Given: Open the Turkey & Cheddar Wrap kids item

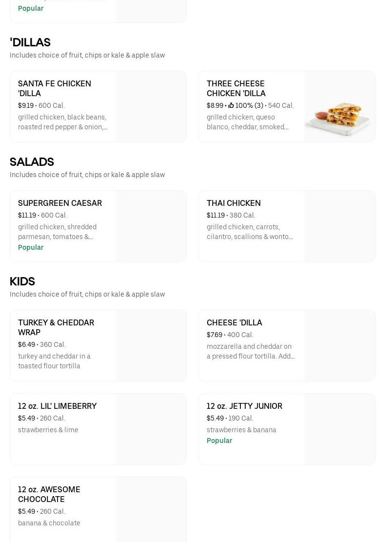Looking at the screenshot, I should pos(56,327).
